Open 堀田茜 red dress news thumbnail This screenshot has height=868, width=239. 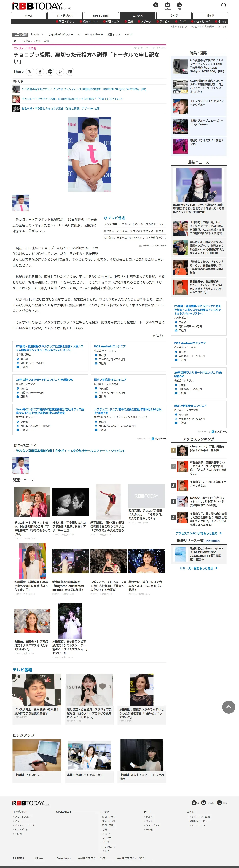coord(32,621)
